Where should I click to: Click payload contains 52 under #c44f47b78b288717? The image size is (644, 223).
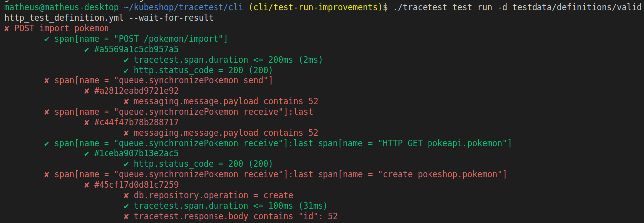click(226, 133)
